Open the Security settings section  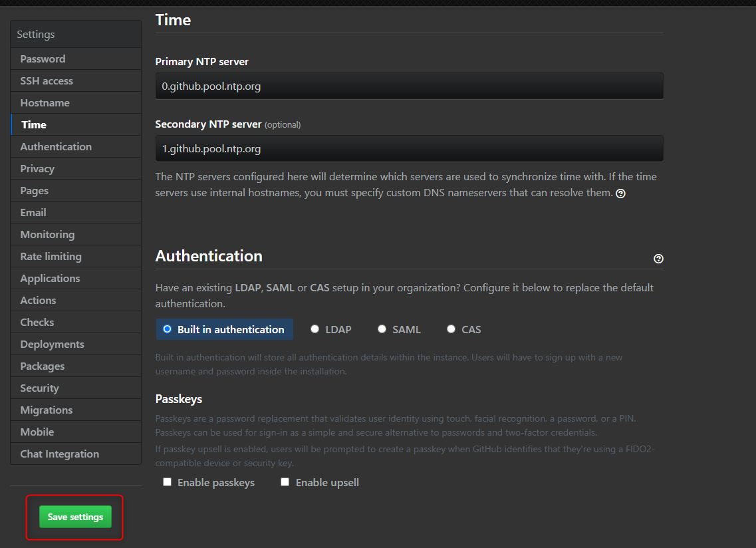(x=39, y=388)
